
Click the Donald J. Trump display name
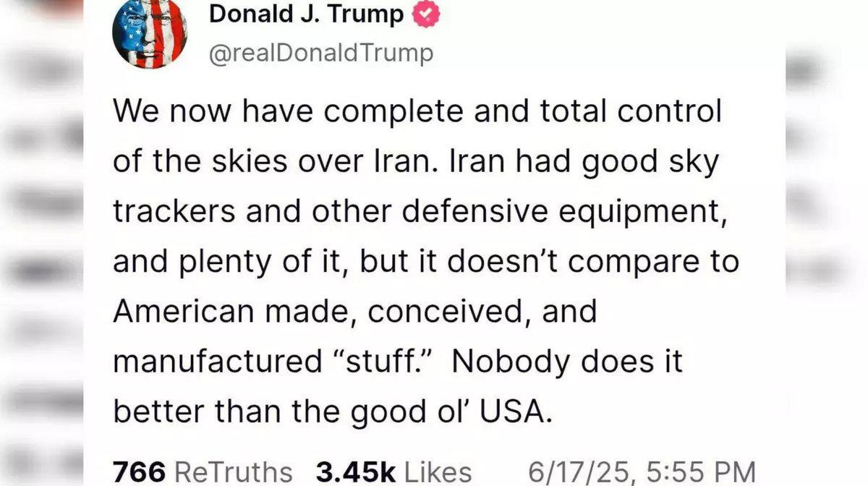point(306,14)
